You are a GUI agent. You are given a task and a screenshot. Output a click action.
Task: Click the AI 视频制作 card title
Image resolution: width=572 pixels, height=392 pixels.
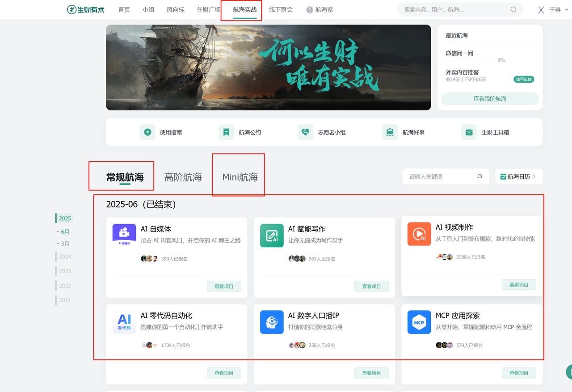coord(454,227)
